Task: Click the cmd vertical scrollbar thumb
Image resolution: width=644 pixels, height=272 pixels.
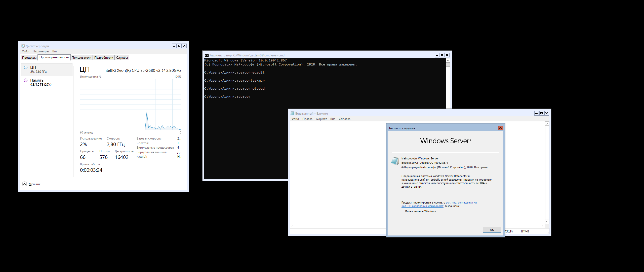Action: click(448, 64)
